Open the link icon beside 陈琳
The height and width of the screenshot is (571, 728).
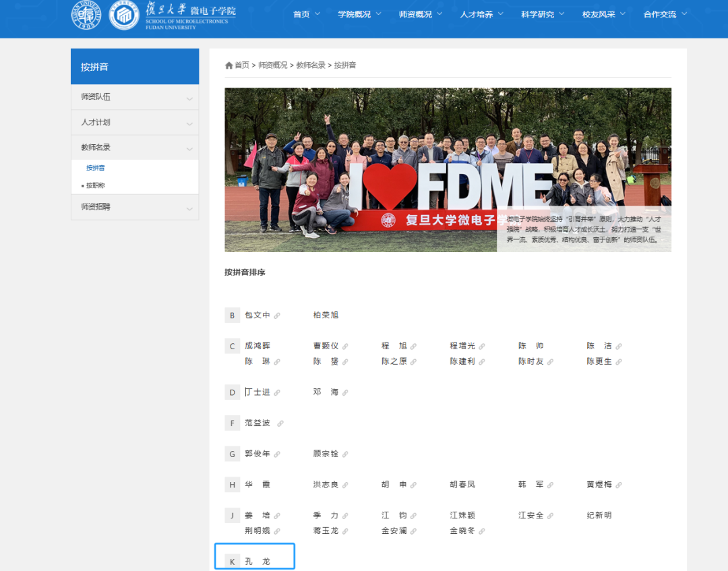[277, 361]
